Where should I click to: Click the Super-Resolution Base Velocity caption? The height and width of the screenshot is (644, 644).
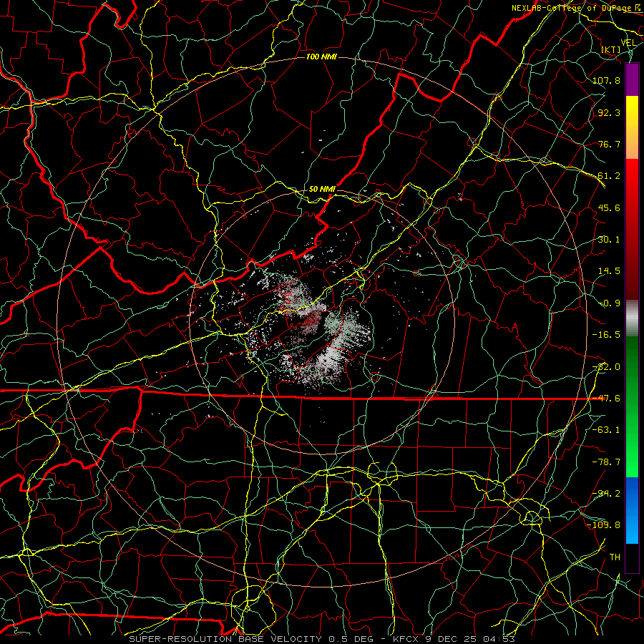tap(322, 639)
